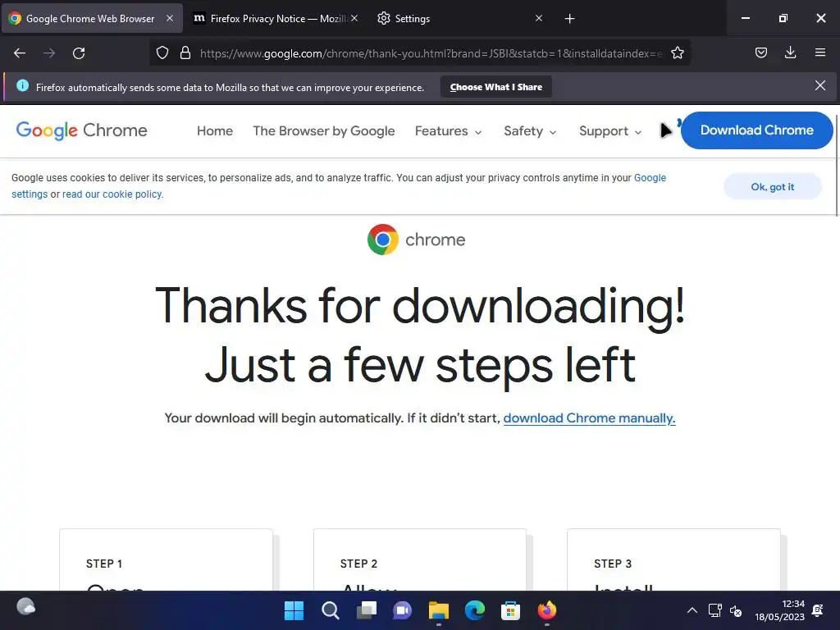
Task: Open the notification center bell icon
Action: (x=818, y=610)
